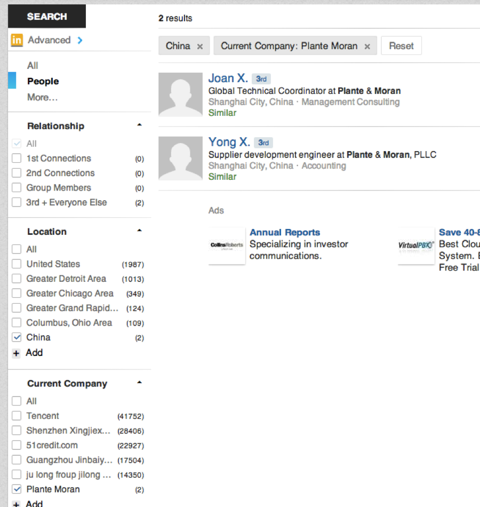Check the 51credit.com company checkbox
480x507 pixels.
pyautogui.click(x=16, y=445)
